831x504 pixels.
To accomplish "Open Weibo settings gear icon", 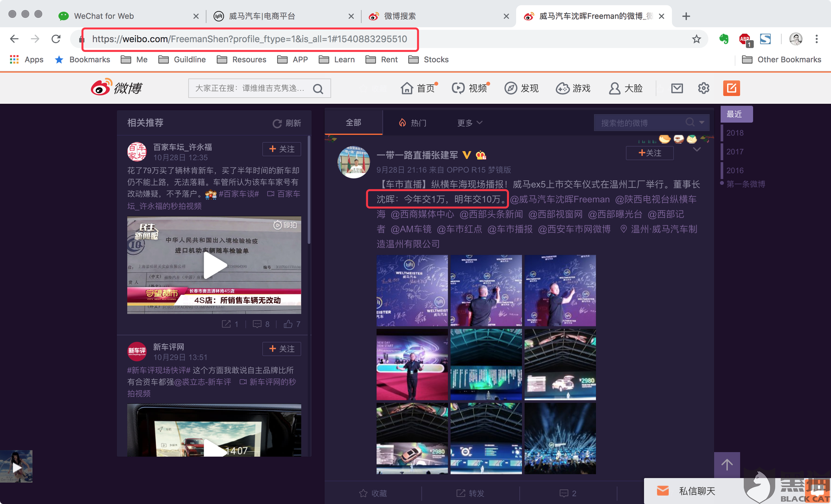I will pyautogui.click(x=704, y=88).
